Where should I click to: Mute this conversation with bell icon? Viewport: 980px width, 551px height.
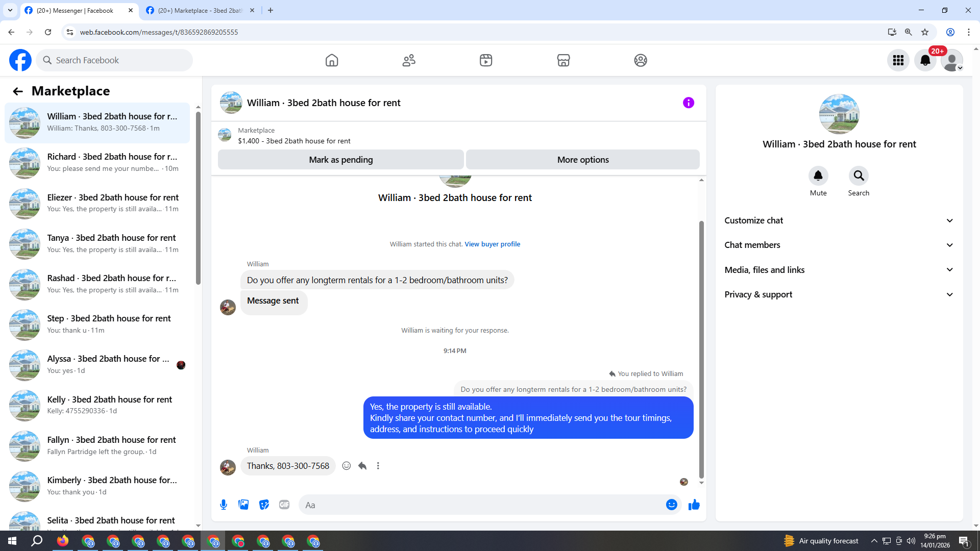tap(818, 176)
